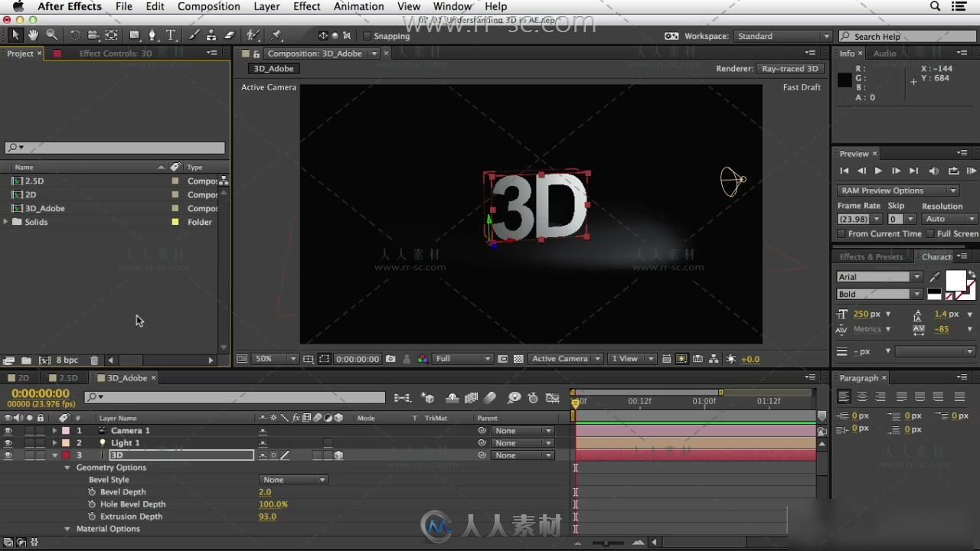Select the Zoom magnifier tool
Image resolution: width=980 pixels, height=551 pixels.
click(x=51, y=35)
